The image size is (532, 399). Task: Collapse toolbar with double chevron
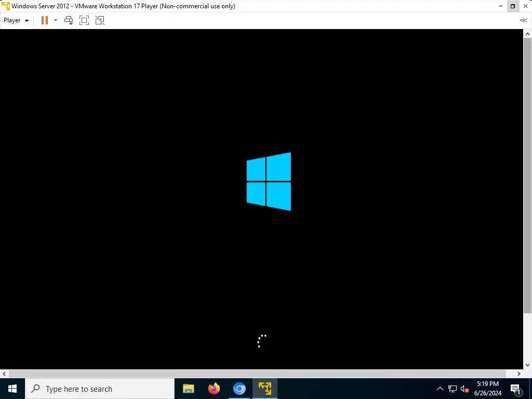click(x=523, y=20)
